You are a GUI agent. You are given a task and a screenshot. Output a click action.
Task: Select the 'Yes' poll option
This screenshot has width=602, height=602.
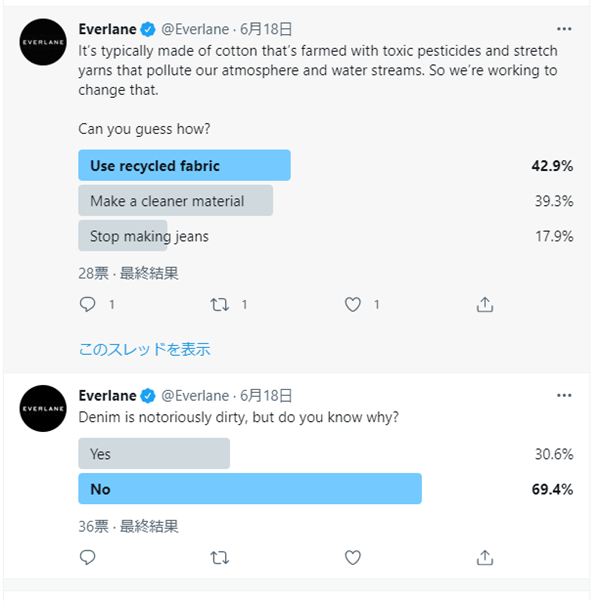click(154, 454)
